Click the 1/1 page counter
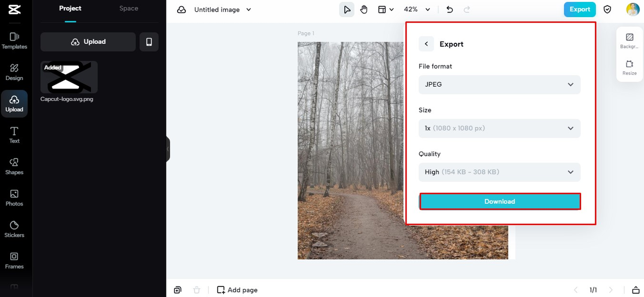This screenshot has width=644, height=297. pos(593,290)
